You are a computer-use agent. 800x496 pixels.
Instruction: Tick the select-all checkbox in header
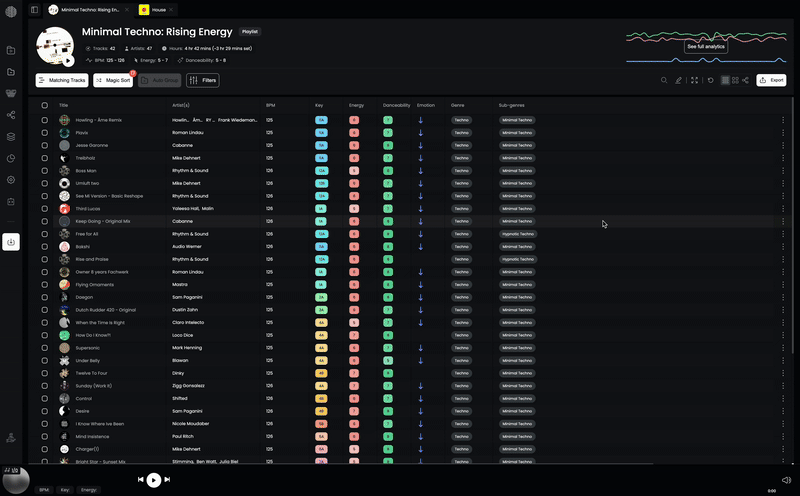tap(44, 105)
